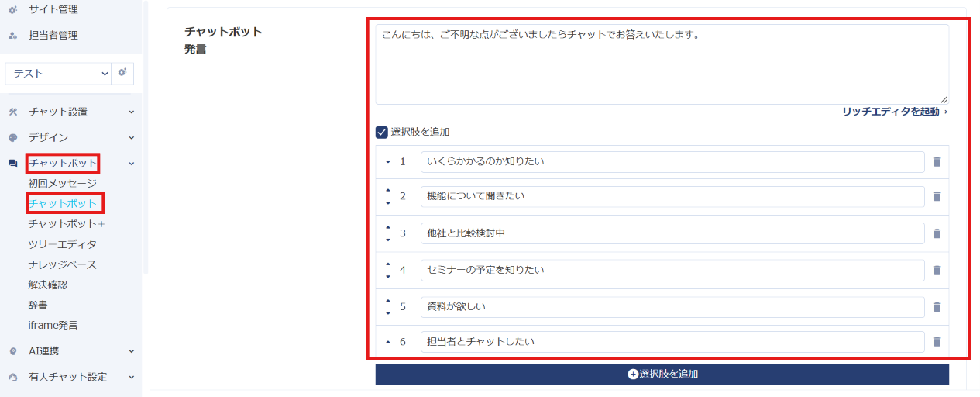Expand the デザイン section chevron
This screenshot has width=980, height=397.
click(132, 138)
